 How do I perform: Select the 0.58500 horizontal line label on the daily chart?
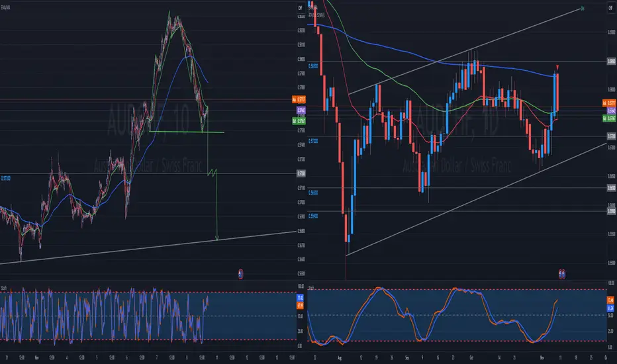pos(313,66)
